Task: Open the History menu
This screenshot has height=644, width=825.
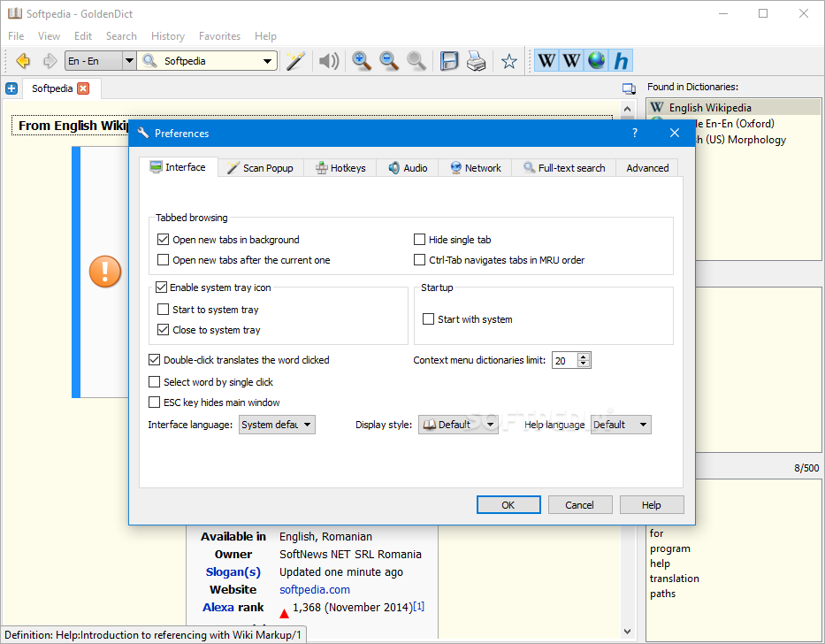Action: point(168,35)
